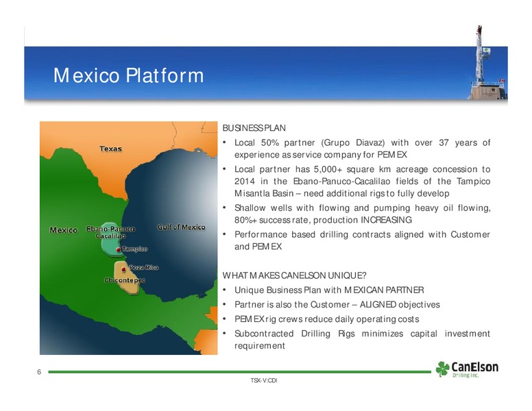Click the Poza Rica red marker on map

pos(123,269)
